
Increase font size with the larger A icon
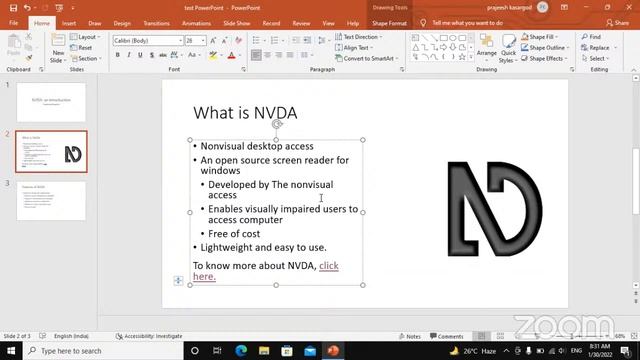(x=213, y=40)
